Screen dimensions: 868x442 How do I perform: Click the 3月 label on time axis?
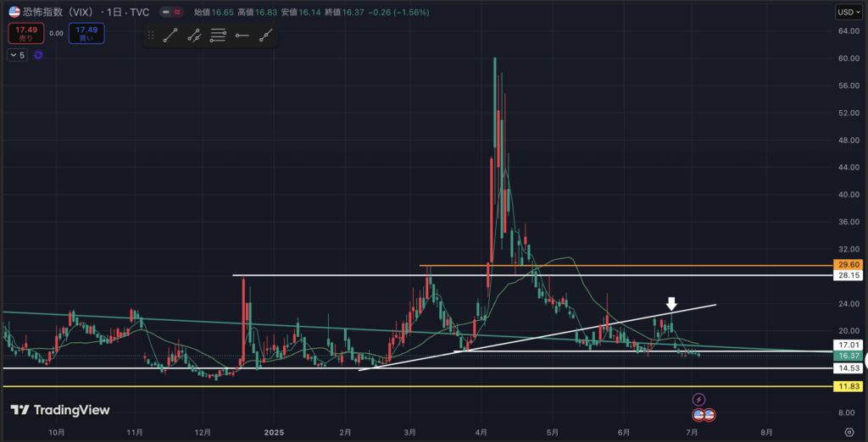[410, 432]
